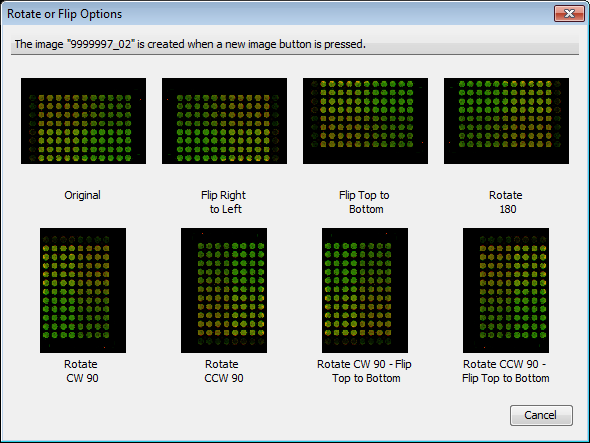Viewport: 590px width, 443px height.
Task: Select the Rotate 180 image thumbnail
Action: (x=506, y=121)
